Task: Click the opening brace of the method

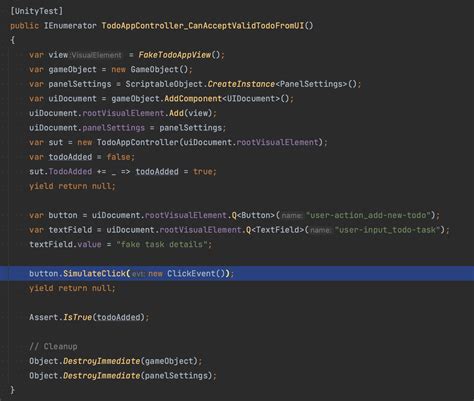Action: 12,40
